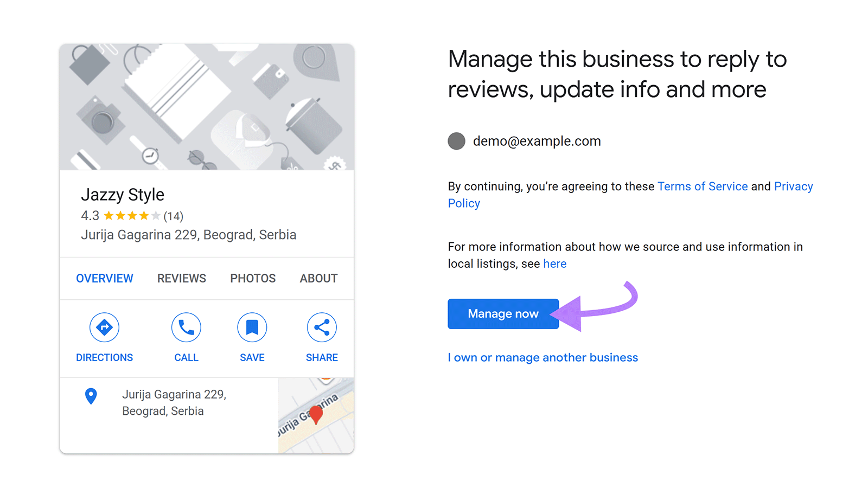The height and width of the screenshot is (501, 868).
Task: Click the Jazzy Style business name
Action: tap(123, 195)
